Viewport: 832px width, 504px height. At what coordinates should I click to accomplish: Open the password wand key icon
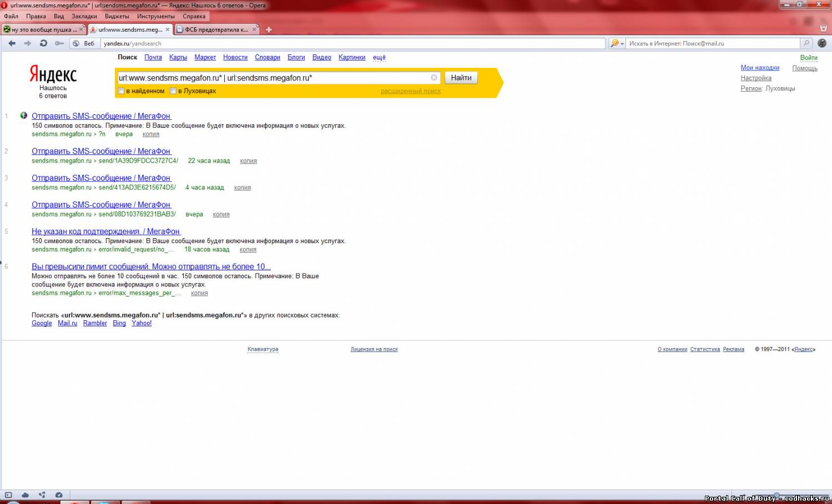point(59,43)
